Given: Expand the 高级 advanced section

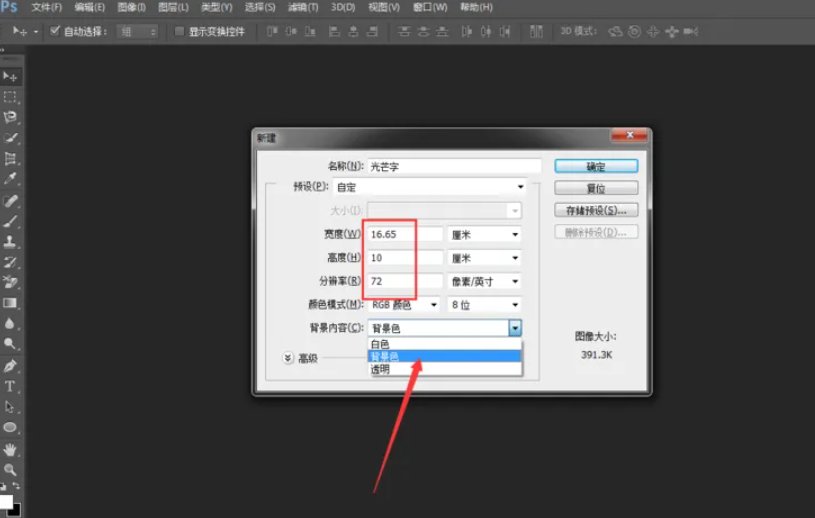Looking at the screenshot, I should click(288, 358).
